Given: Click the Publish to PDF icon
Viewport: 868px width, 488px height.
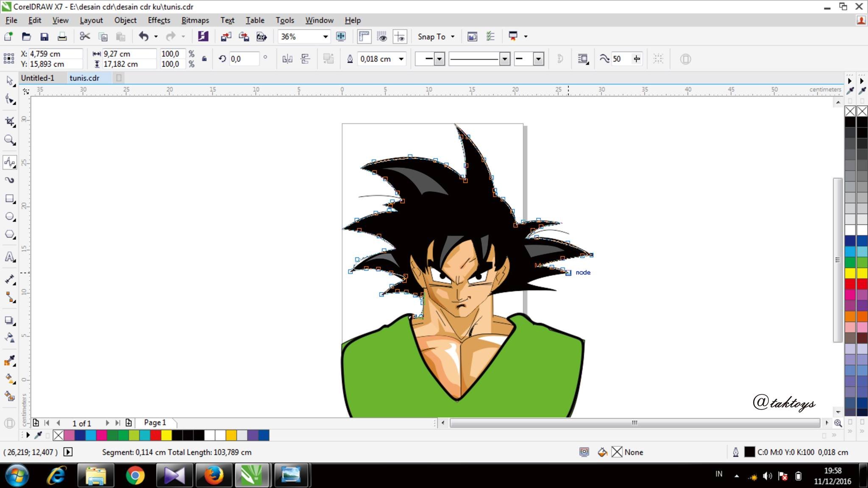Looking at the screenshot, I should (x=262, y=36).
